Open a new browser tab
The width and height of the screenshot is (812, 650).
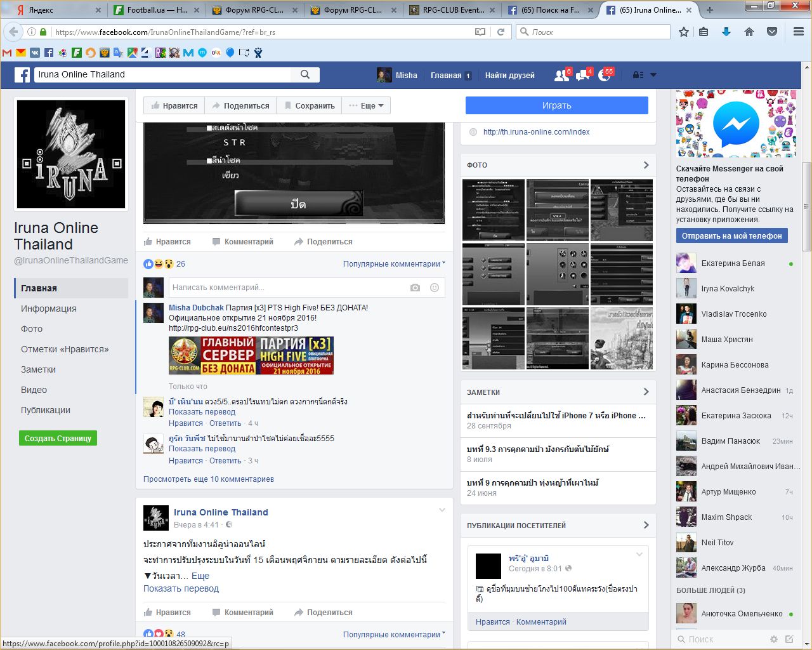pyautogui.click(x=710, y=10)
